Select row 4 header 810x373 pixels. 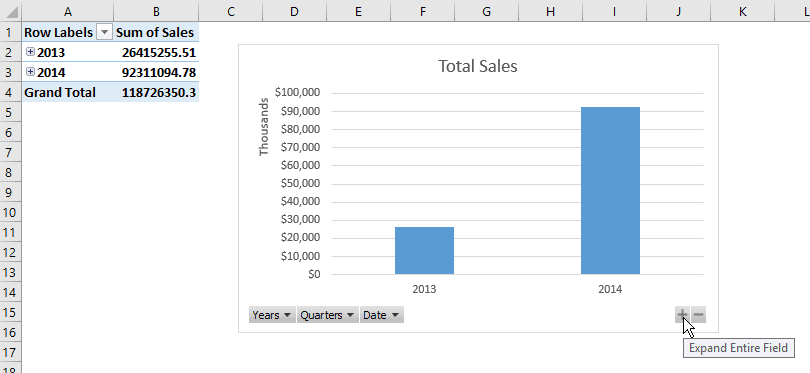point(10,92)
